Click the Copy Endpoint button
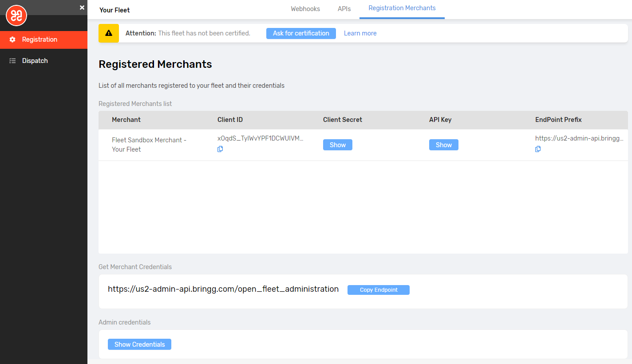Viewport: 632px width, 364px height. [379, 290]
